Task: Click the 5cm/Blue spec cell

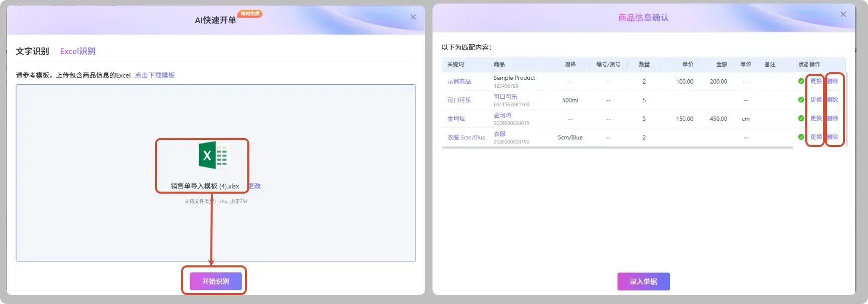Action: click(x=570, y=137)
